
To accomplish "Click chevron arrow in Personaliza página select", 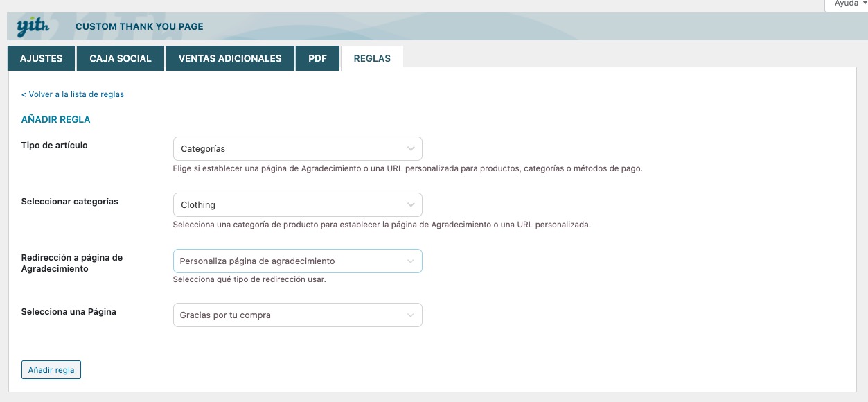I will 411,261.
